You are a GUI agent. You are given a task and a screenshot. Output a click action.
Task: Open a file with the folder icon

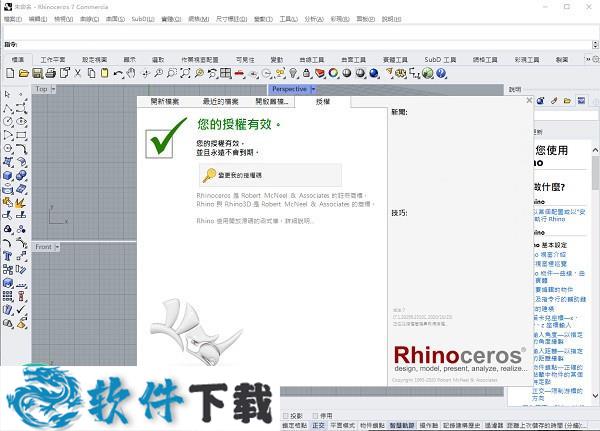(24, 73)
